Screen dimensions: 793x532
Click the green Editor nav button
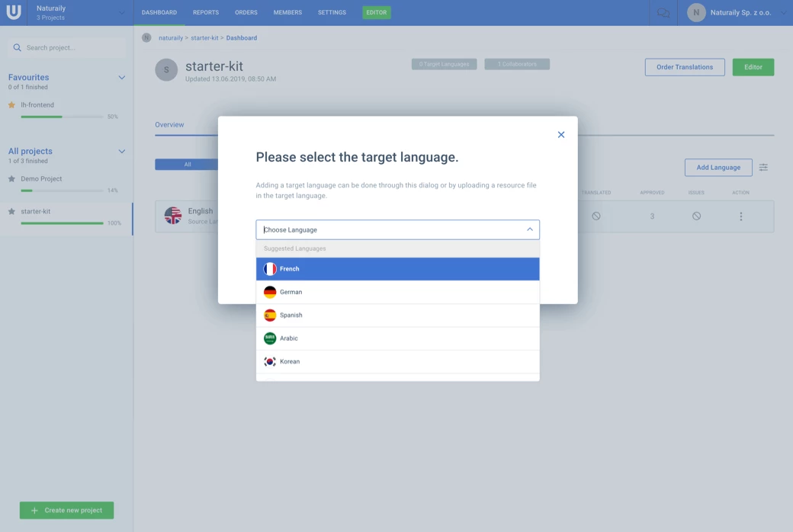point(376,13)
